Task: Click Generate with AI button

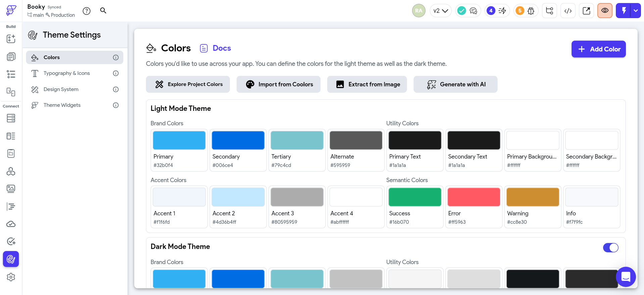Action: [x=455, y=84]
